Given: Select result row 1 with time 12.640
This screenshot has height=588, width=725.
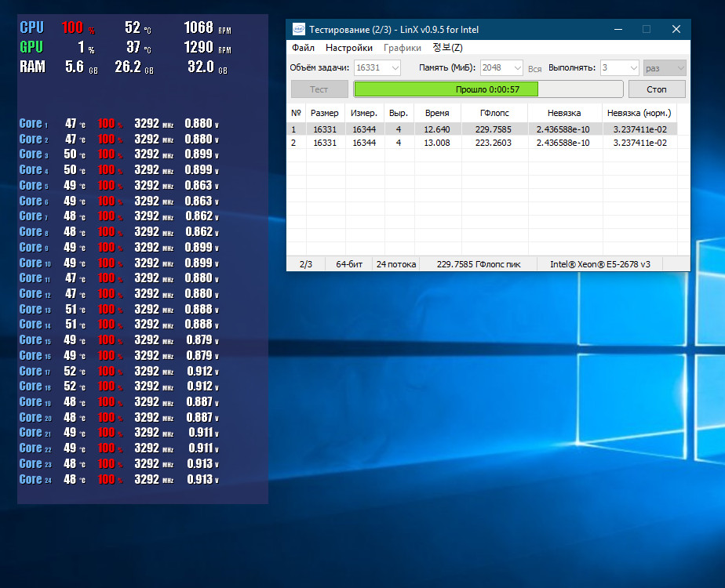Looking at the screenshot, I should 483,129.
